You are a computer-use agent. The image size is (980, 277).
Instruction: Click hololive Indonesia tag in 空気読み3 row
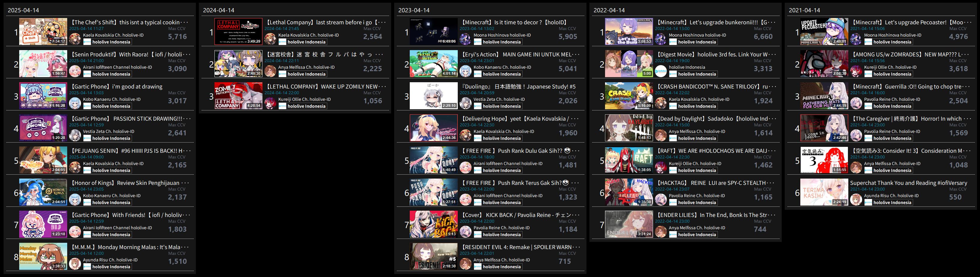click(888, 170)
